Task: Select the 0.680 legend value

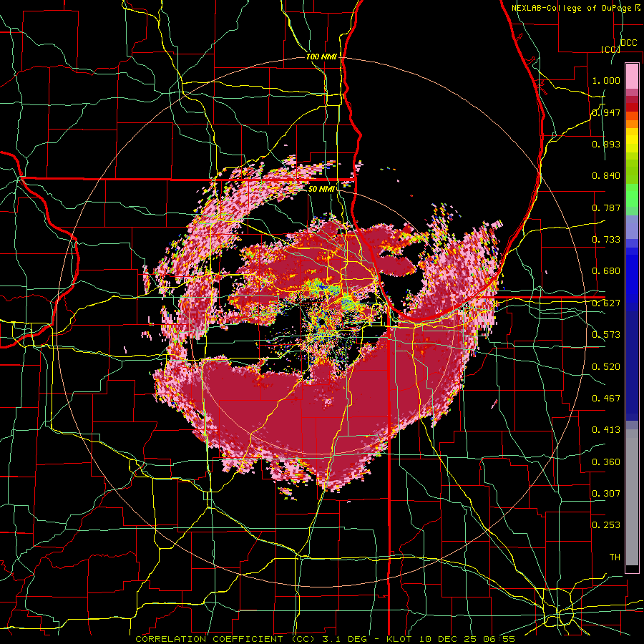Action: [x=606, y=271]
